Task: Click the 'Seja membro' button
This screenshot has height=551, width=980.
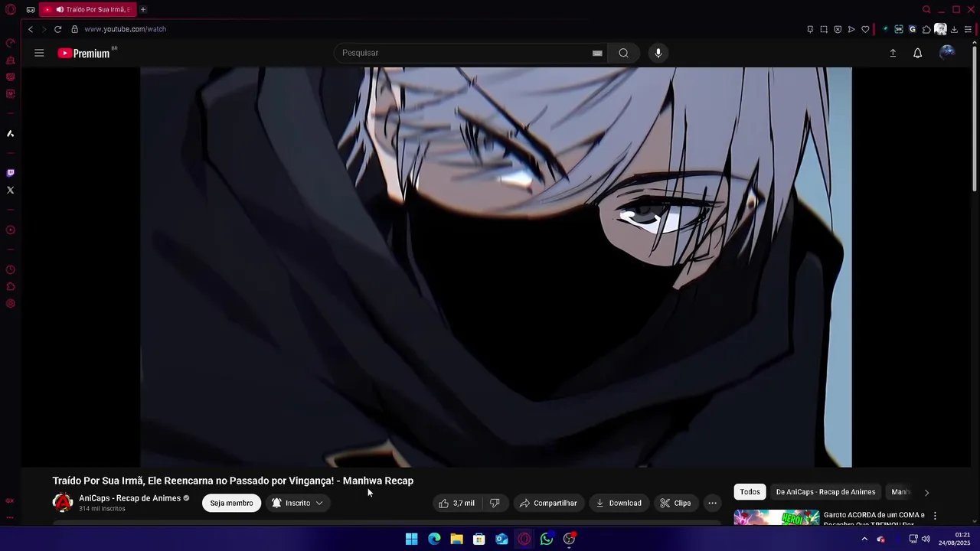Action: point(231,503)
